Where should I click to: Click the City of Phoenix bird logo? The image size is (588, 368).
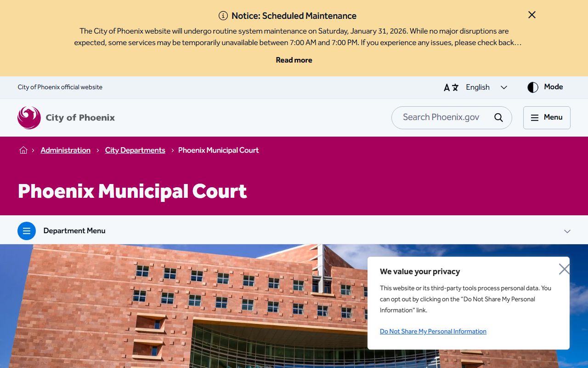[x=29, y=118]
